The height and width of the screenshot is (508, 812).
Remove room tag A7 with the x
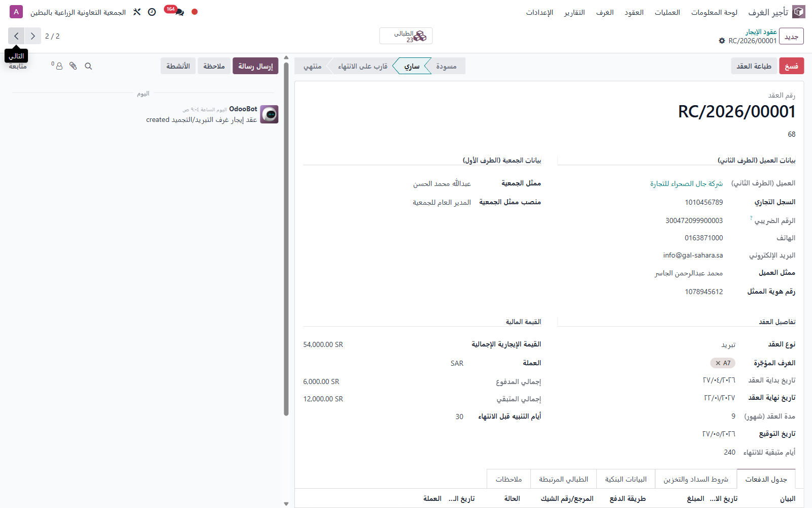[x=718, y=363]
